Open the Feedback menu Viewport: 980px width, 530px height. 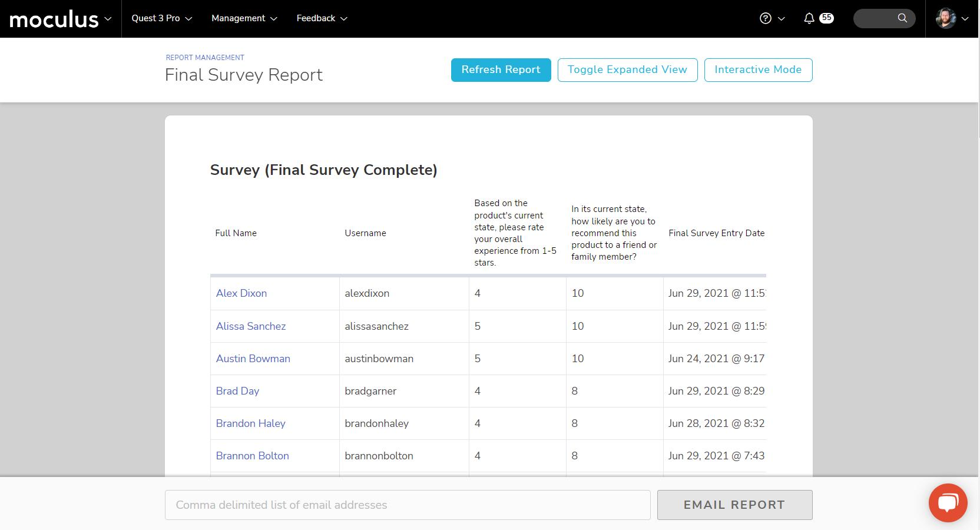point(322,18)
